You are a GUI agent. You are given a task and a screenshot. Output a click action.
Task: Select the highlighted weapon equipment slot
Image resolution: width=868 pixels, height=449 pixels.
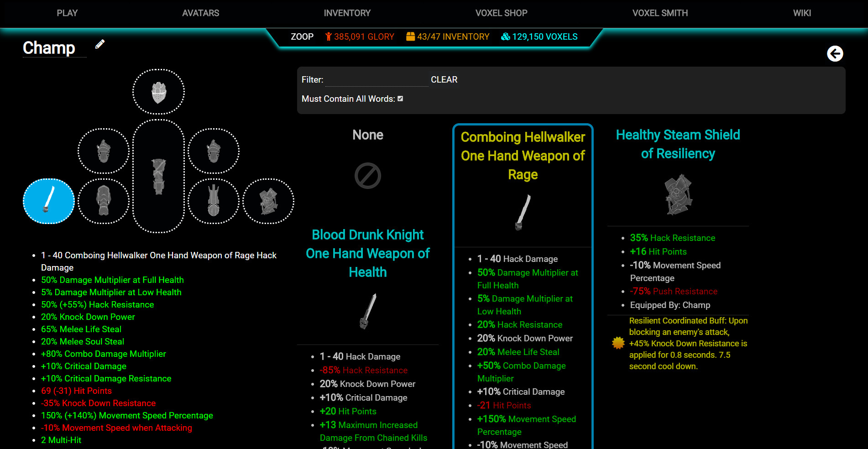(49, 201)
